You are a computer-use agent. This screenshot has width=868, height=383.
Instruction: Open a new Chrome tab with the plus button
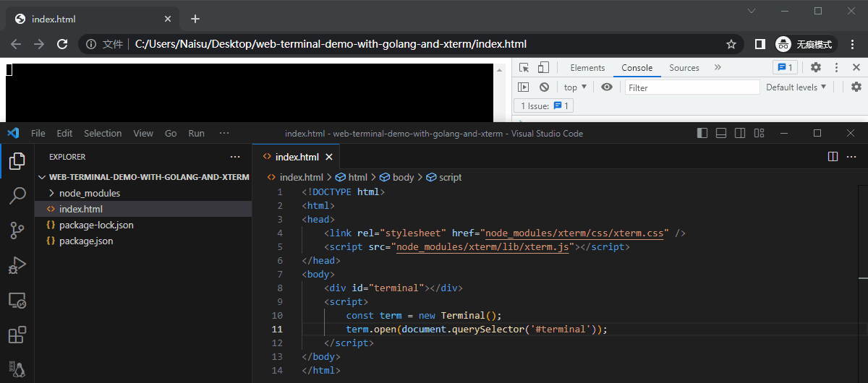click(x=195, y=19)
